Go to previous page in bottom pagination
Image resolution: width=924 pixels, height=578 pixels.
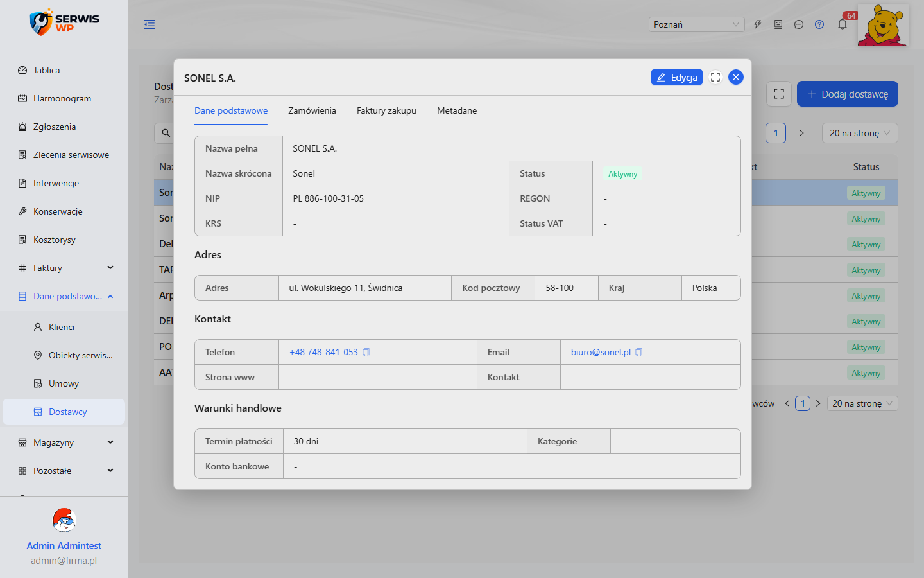(x=787, y=403)
